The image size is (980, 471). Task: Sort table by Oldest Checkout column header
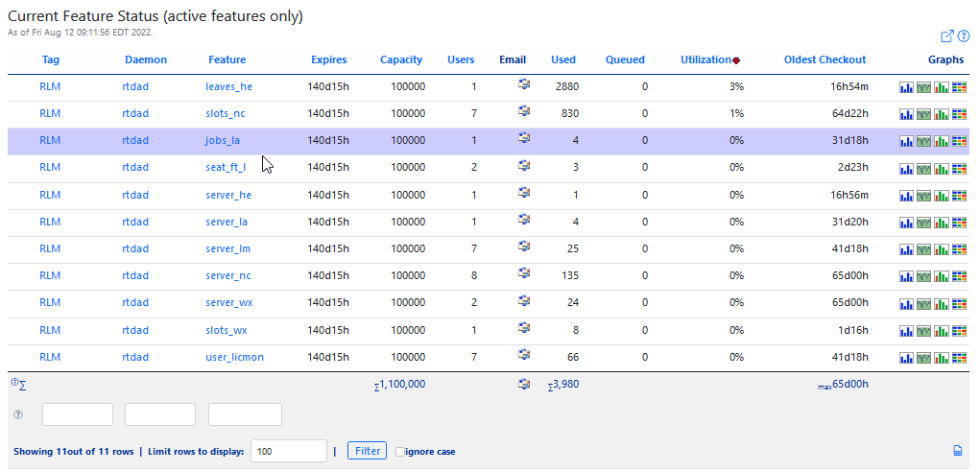click(825, 60)
